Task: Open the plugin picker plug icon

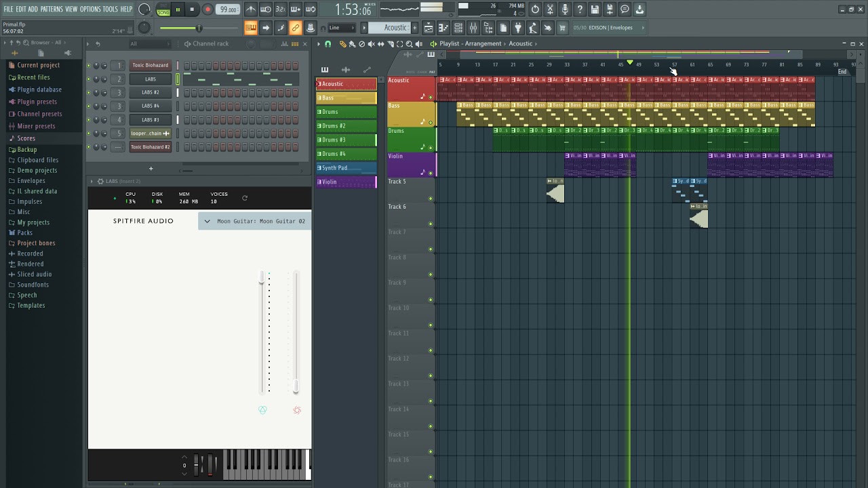Action: coord(518,28)
